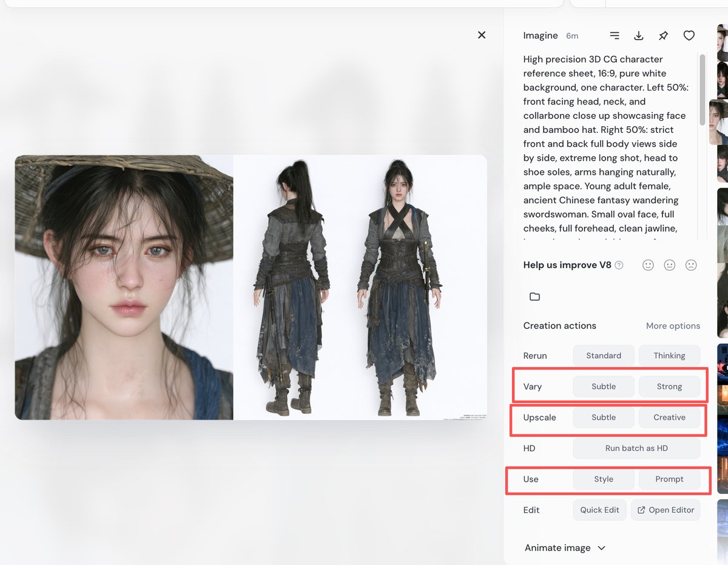Rate the image with the happy face
Screen dimensions: 728x565
tap(648, 265)
